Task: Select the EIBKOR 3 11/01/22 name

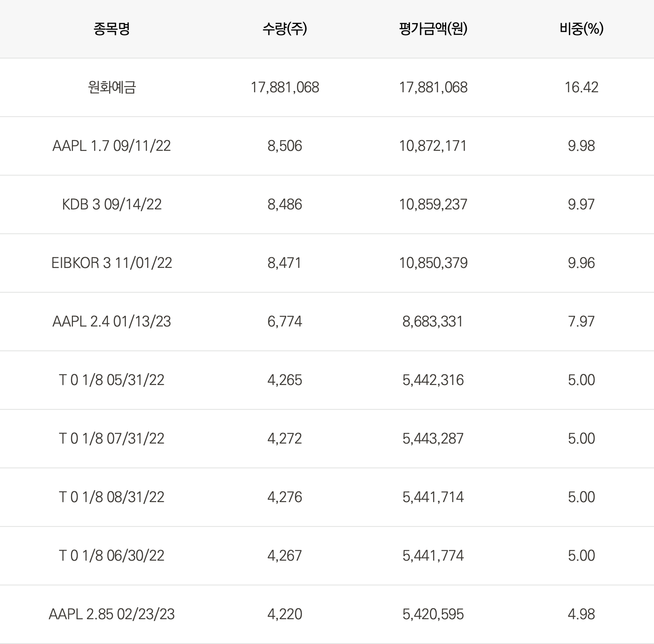Action: (x=112, y=263)
